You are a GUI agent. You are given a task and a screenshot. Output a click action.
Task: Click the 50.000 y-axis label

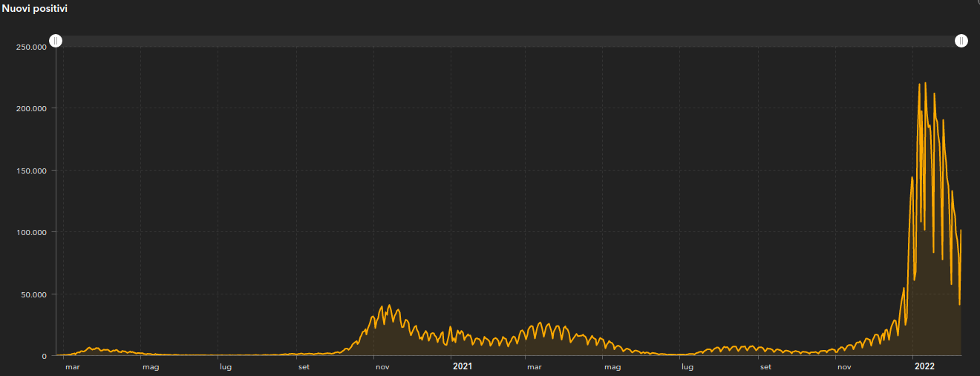point(33,294)
